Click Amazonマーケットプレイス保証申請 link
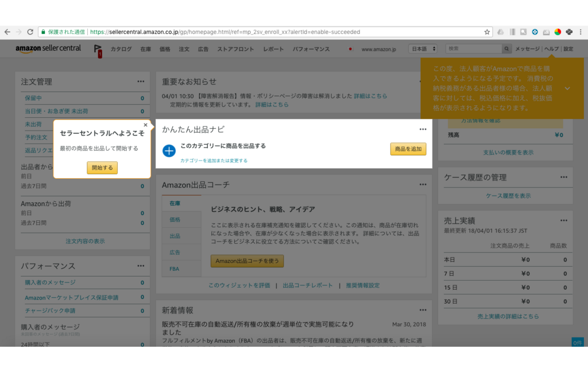Image resolution: width=588 pixels, height=368 pixels. pos(71,297)
